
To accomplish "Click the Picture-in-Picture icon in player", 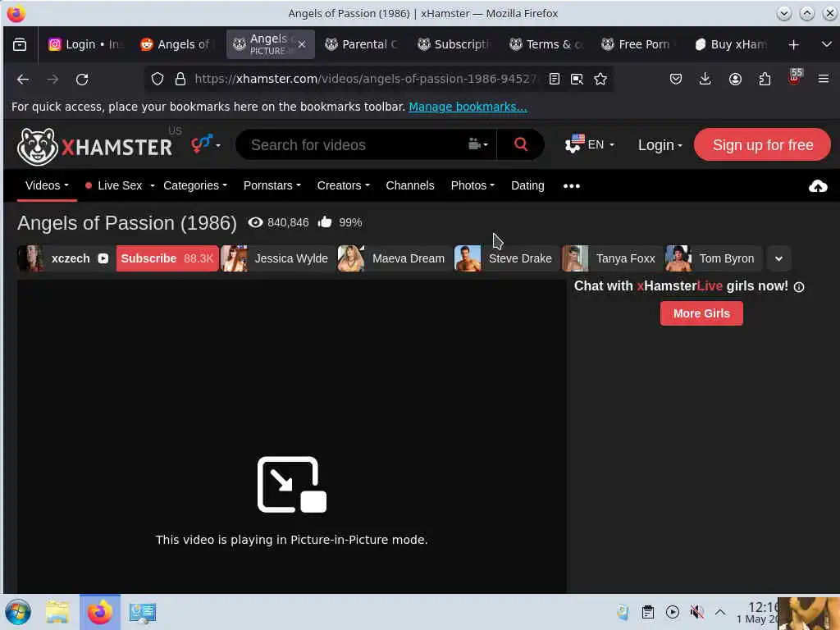I will tap(292, 485).
